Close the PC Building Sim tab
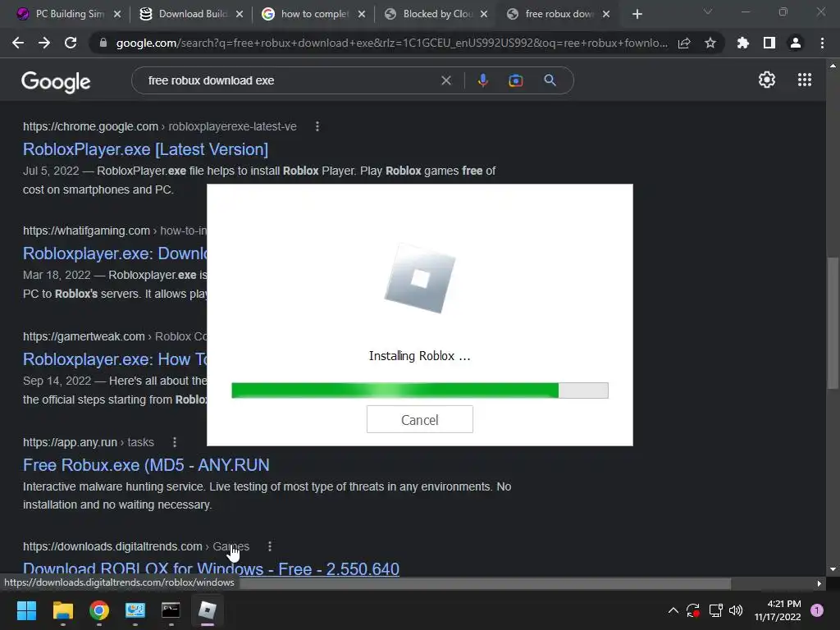 click(117, 14)
